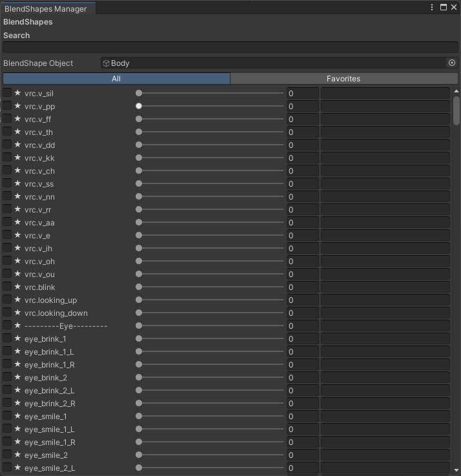The width and height of the screenshot is (461, 476).
Task: Star the vrc.looking_up blendshape
Action: pos(17,300)
